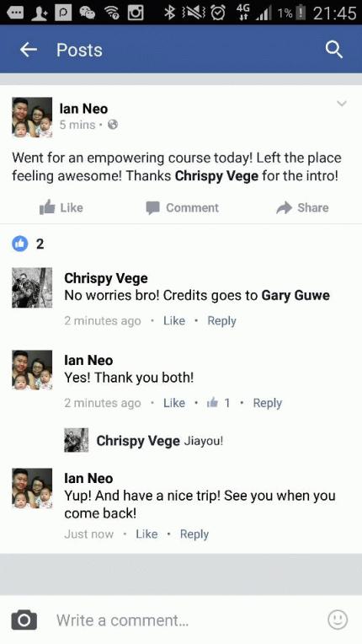Open Ian Neo's profile picture on post

32,117
